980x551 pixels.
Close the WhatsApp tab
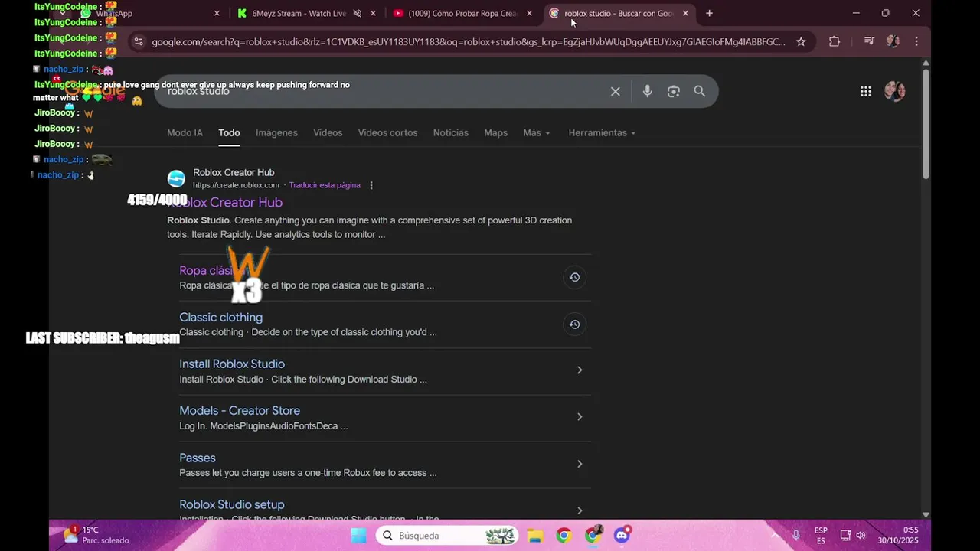click(217, 13)
